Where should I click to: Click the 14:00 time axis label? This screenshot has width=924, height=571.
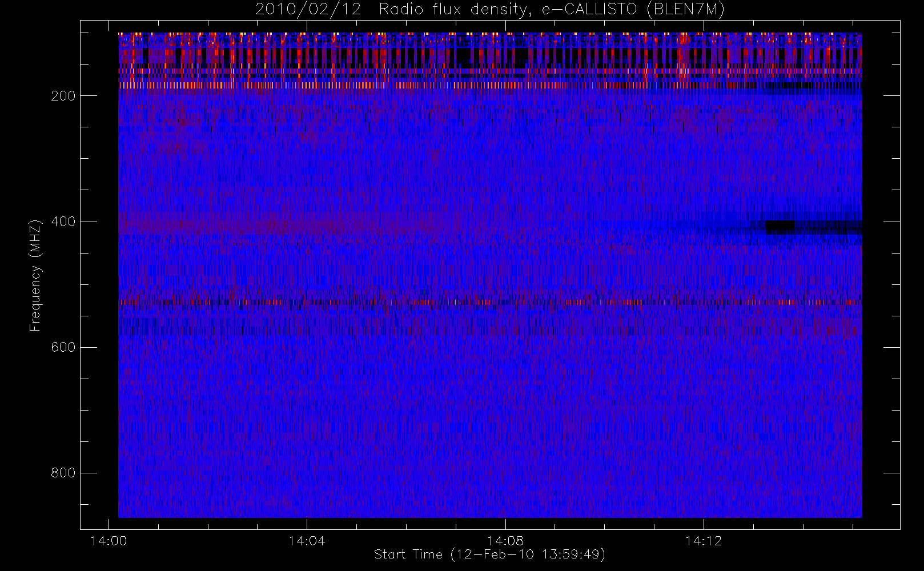tap(109, 541)
